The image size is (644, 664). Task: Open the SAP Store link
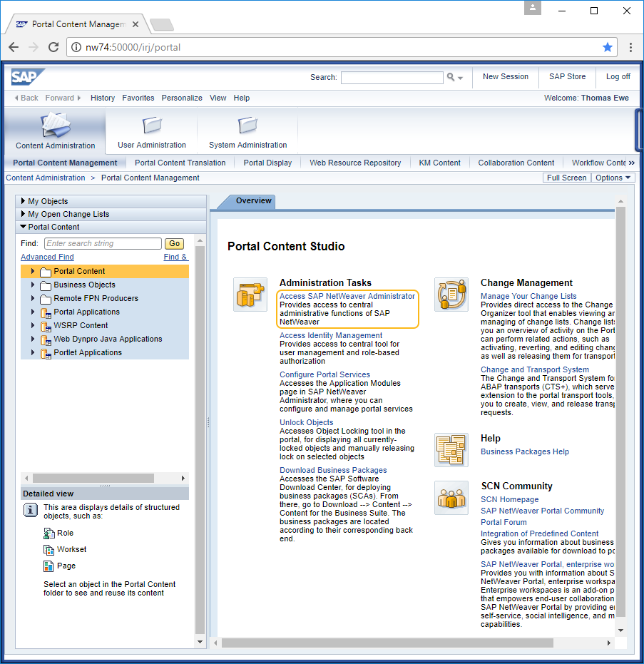568,76
